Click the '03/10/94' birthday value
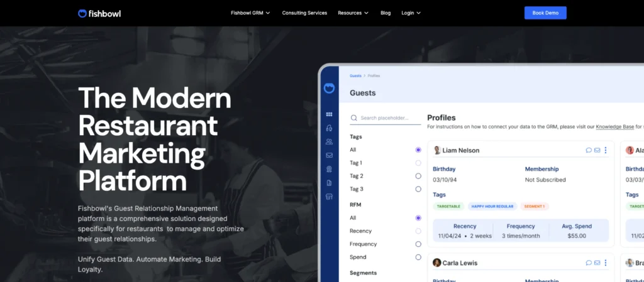This screenshot has width=644, height=282. 445,180
